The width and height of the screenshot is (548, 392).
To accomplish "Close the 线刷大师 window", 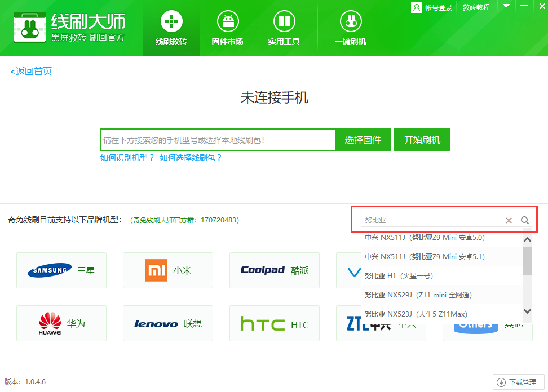I will tap(542, 6).
